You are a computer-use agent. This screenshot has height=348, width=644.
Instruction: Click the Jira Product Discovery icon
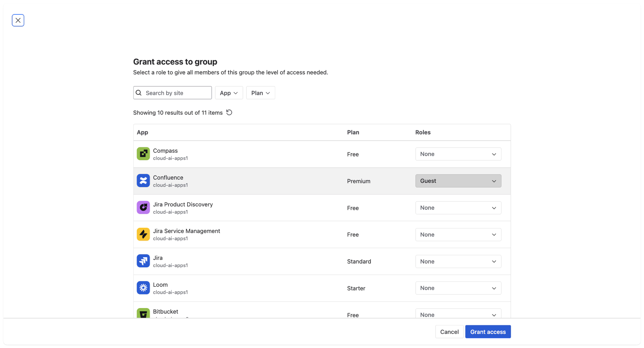click(x=143, y=207)
